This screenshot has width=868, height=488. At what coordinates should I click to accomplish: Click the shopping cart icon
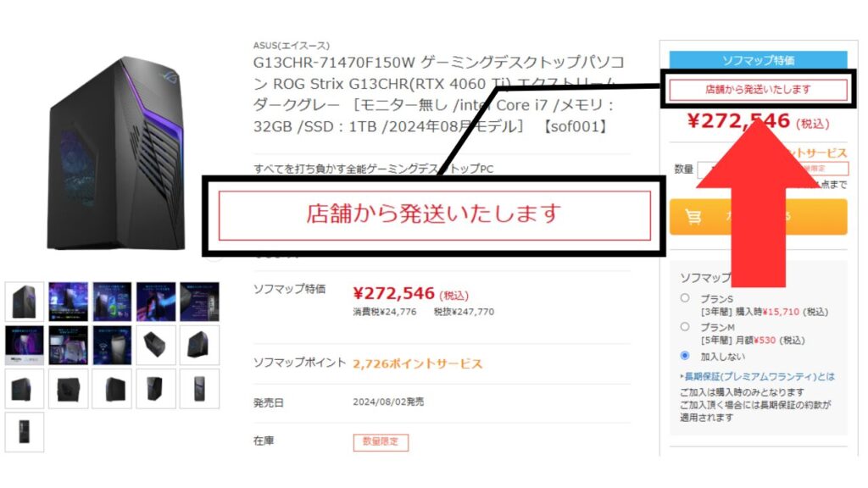[693, 216]
